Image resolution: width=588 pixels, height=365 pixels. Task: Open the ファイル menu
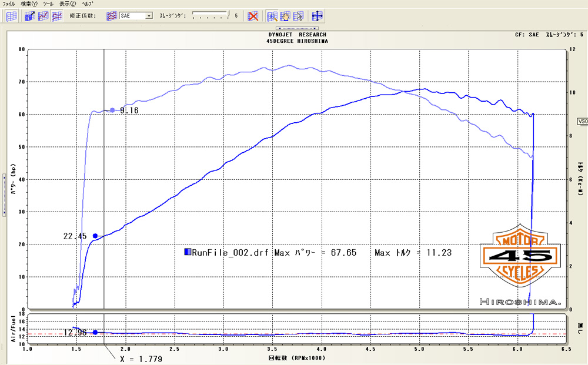click(9, 4)
